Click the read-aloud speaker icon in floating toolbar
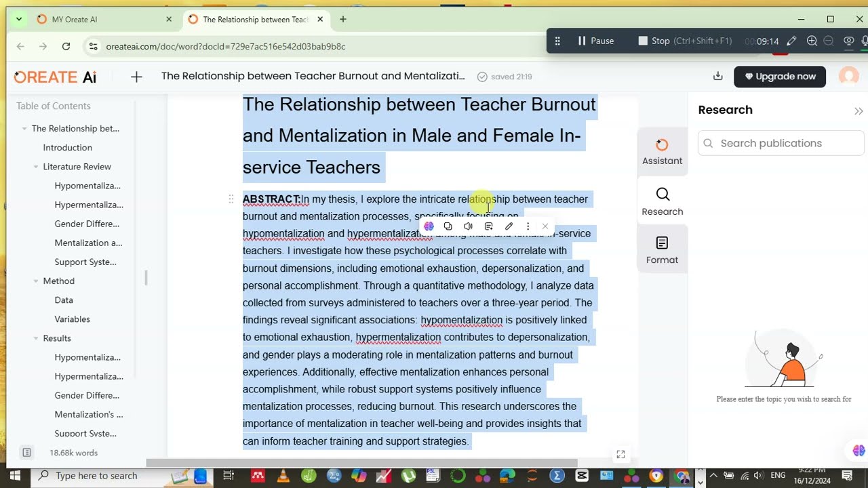 coord(468,226)
